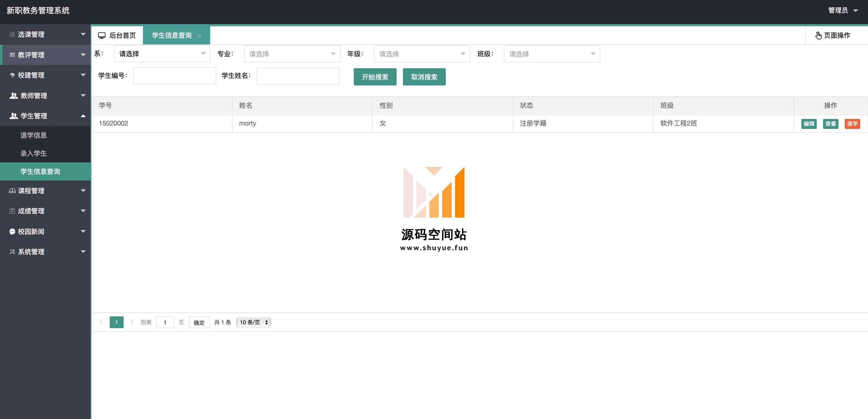Switch to the 后台首页 tab

coord(117,35)
